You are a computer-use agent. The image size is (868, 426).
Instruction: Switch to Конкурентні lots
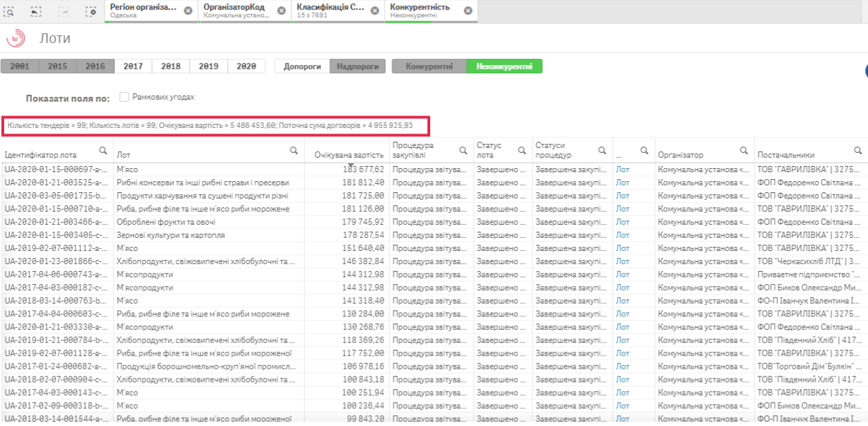click(430, 66)
